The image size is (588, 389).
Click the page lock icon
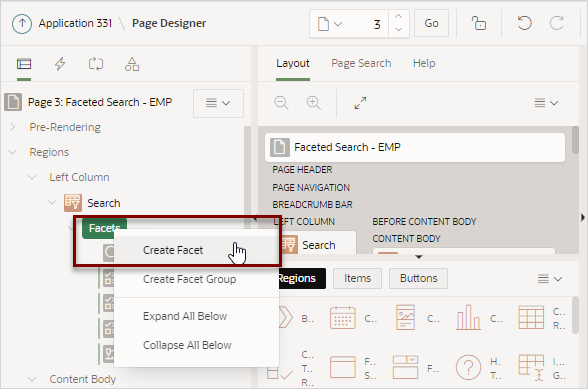(x=478, y=23)
